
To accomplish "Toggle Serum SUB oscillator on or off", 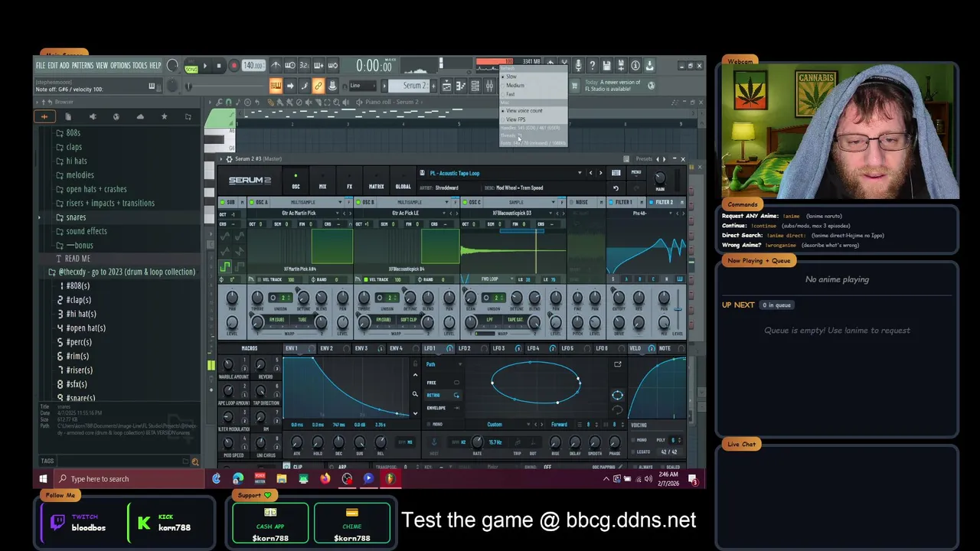I will [222, 202].
